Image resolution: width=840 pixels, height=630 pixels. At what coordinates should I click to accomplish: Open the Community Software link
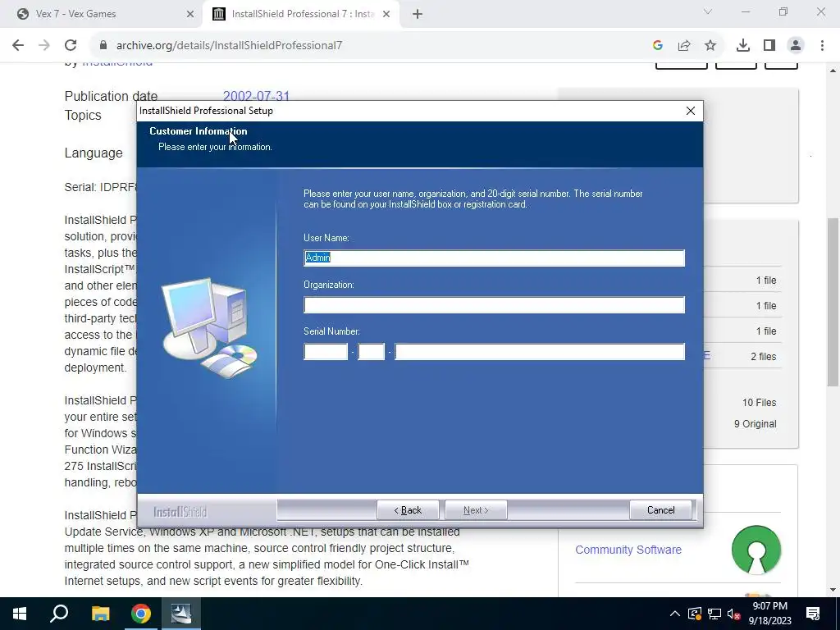pyautogui.click(x=628, y=550)
